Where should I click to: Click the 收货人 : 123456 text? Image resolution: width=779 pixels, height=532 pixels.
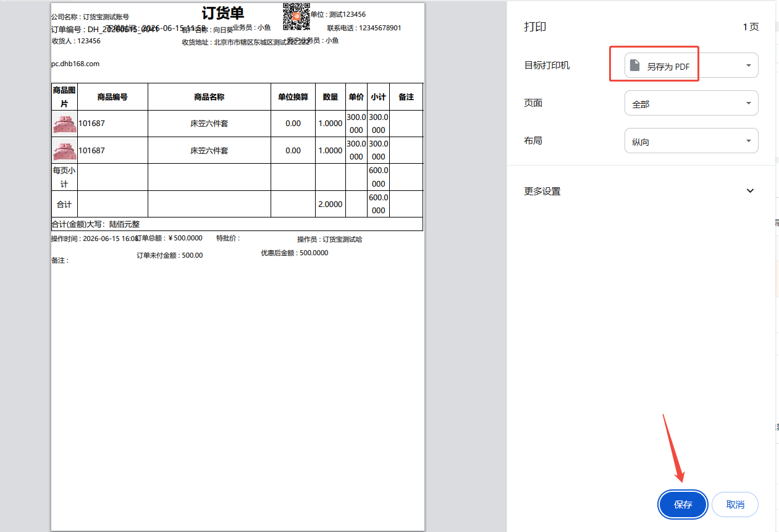pos(76,41)
